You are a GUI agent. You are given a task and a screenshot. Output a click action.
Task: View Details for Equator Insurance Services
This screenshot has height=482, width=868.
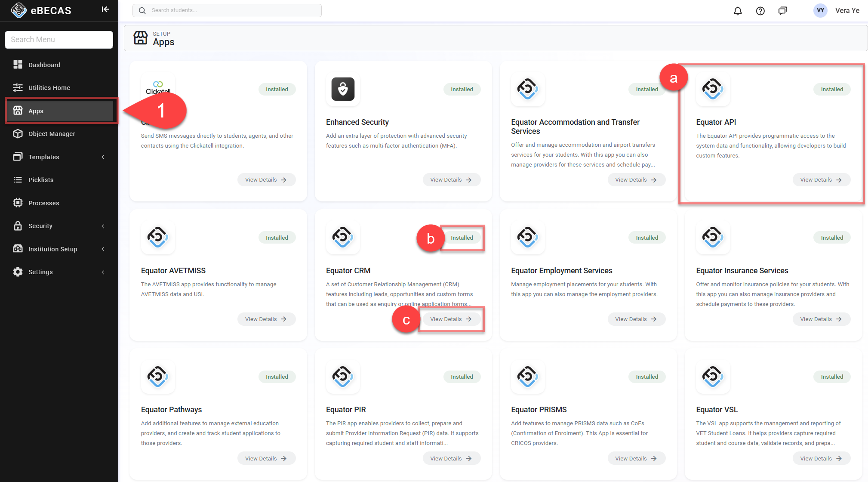821,319
